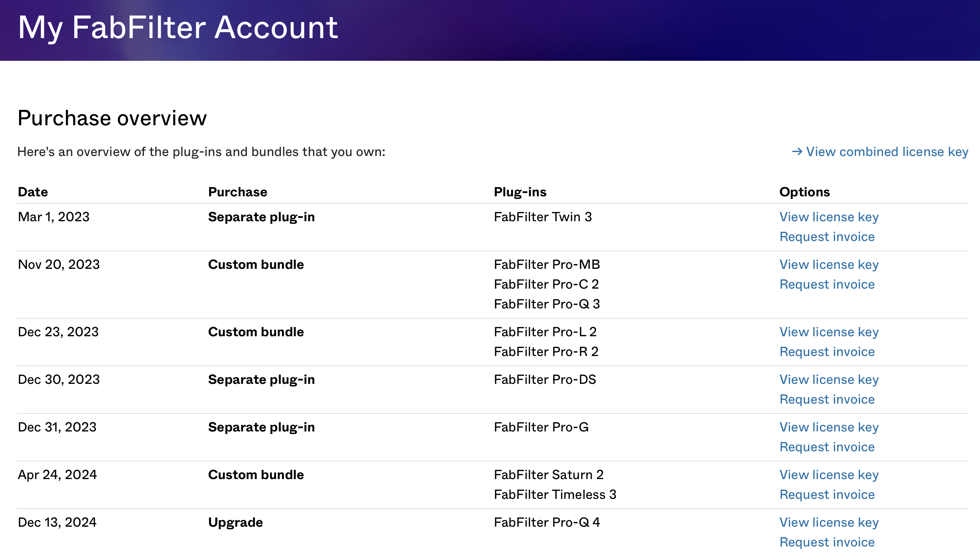Request invoice for the Nov 20, 2023 bundle
The width and height of the screenshot is (980, 556).
[x=827, y=285]
